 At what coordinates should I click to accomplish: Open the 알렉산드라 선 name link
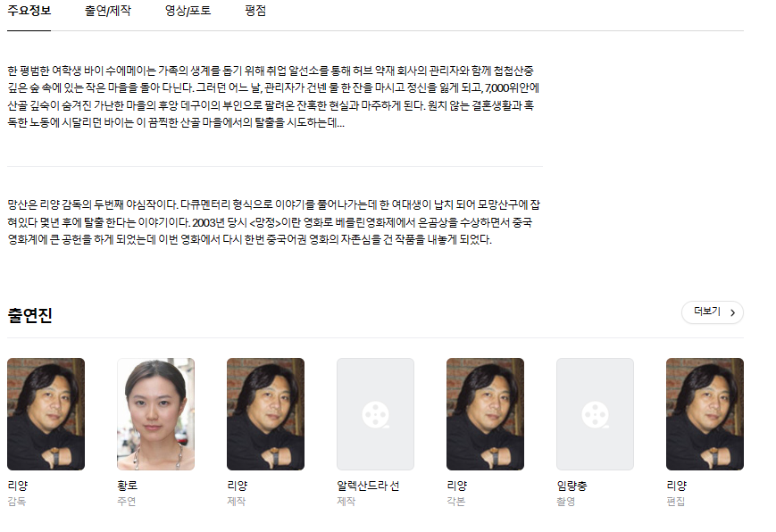point(368,486)
